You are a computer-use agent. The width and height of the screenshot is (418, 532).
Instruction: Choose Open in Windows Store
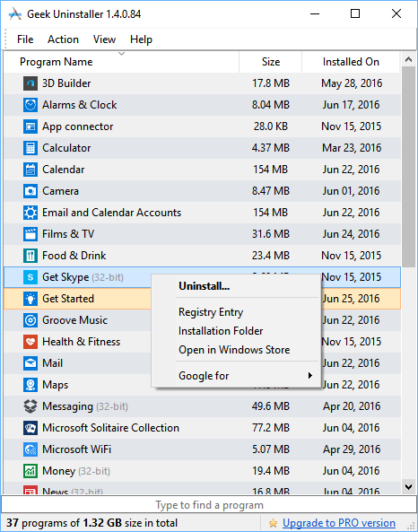tap(236, 350)
